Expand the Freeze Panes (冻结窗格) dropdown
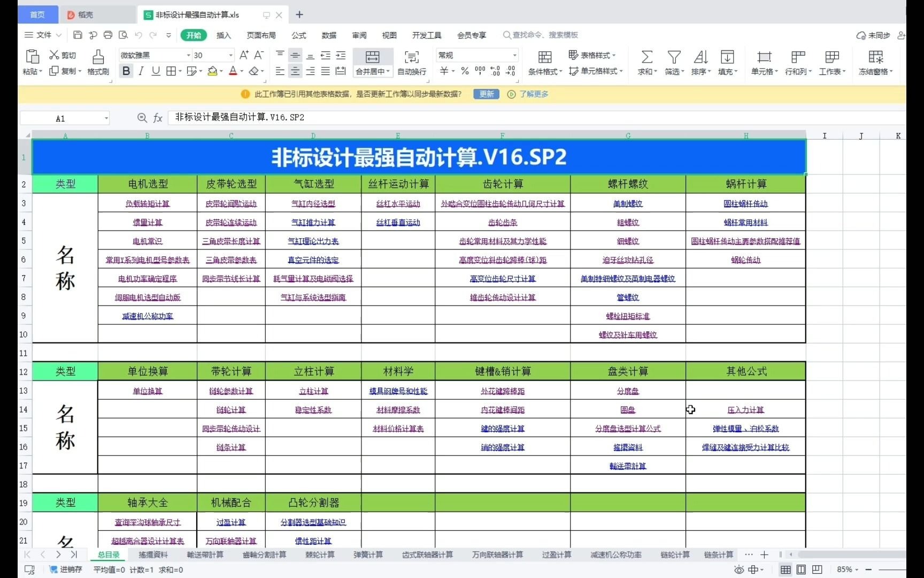 pyautogui.click(x=891, y=72)
